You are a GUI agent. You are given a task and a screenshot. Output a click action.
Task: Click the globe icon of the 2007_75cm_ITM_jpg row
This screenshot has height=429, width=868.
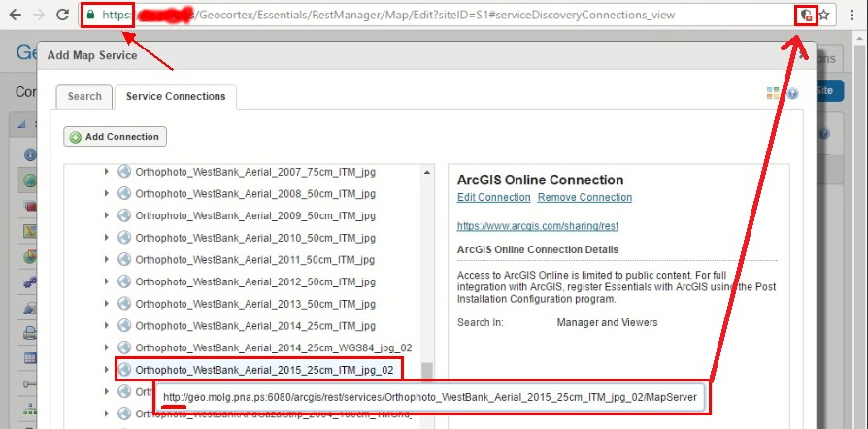pos(124,172)
